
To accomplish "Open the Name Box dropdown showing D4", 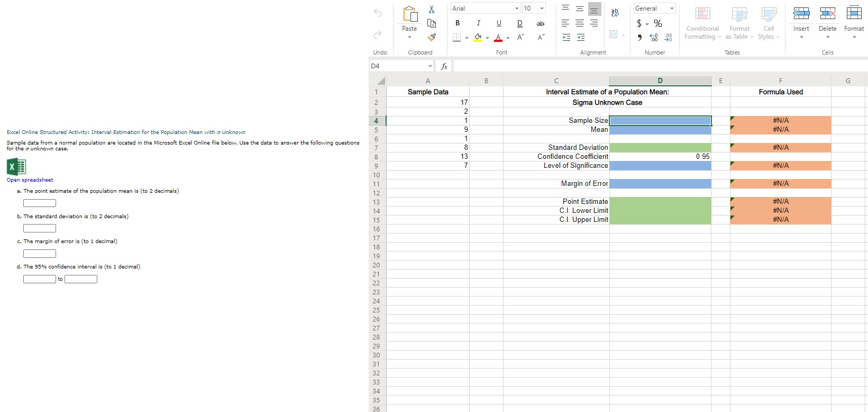I will coord(431,66).
